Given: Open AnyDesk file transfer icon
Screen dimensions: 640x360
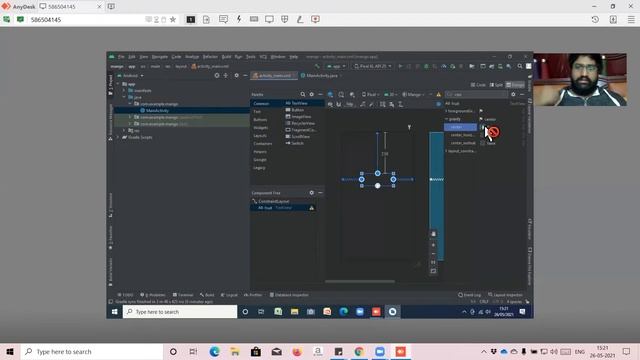Looking at the screenshot, I should 206,19.
